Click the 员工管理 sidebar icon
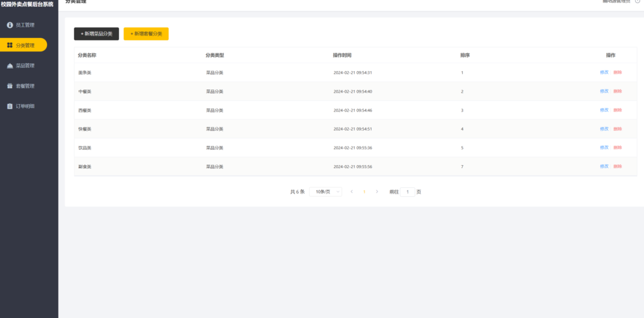This screenshot has height=318, width=644. click(10, 25)
